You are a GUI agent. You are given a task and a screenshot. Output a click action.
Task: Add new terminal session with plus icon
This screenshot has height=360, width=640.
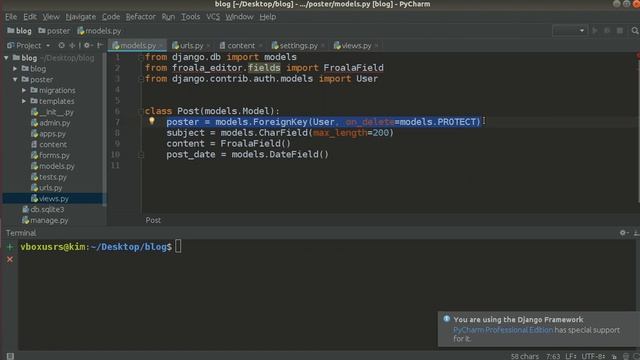tap(10, 247)
